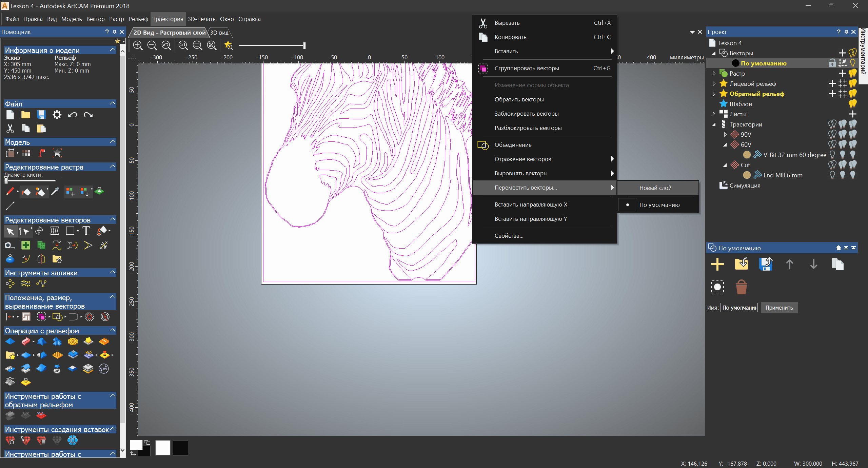The height and width of the screenshot is (468, 868).
Task: Click the layer name Имя input field
Action: point(739,308)
